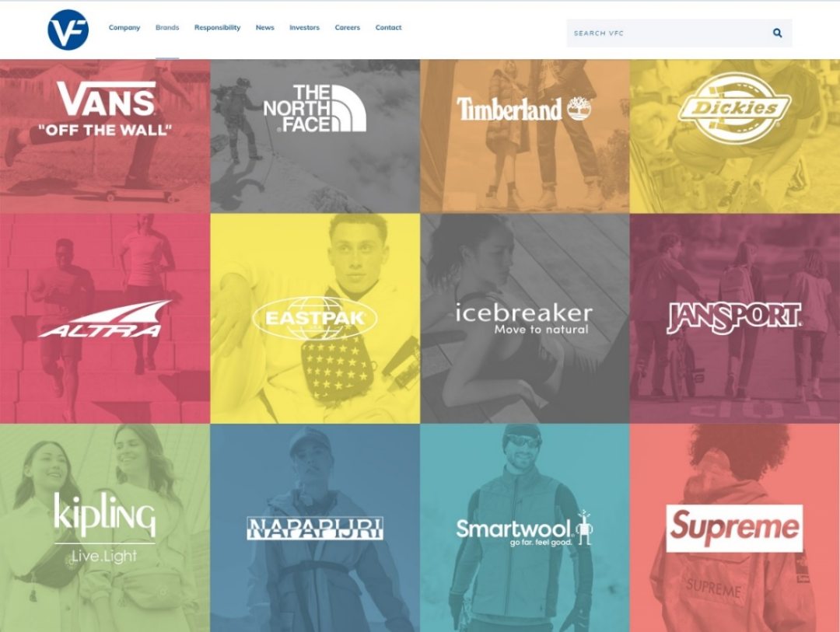Viewport: 840px width, 632px height.
Task: Open the JanSport brand tile
Action: [x=735, y=319]
